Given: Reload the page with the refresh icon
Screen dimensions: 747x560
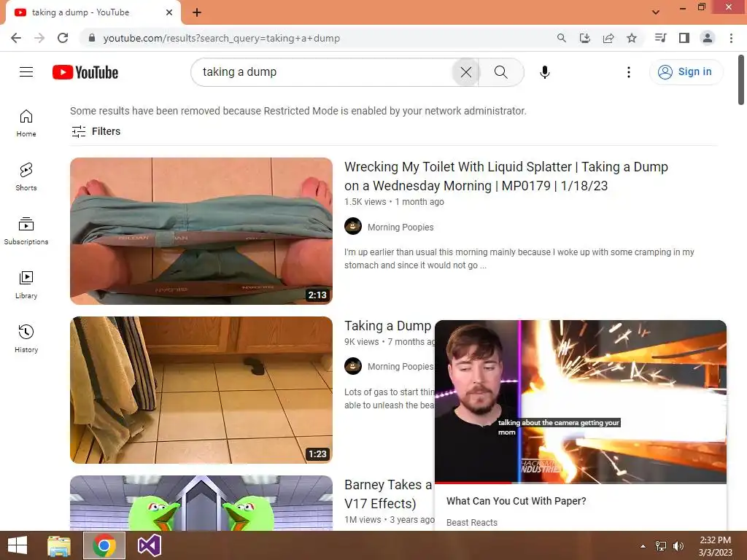Looking at the screenshot, I should click(x=63, y=38).
